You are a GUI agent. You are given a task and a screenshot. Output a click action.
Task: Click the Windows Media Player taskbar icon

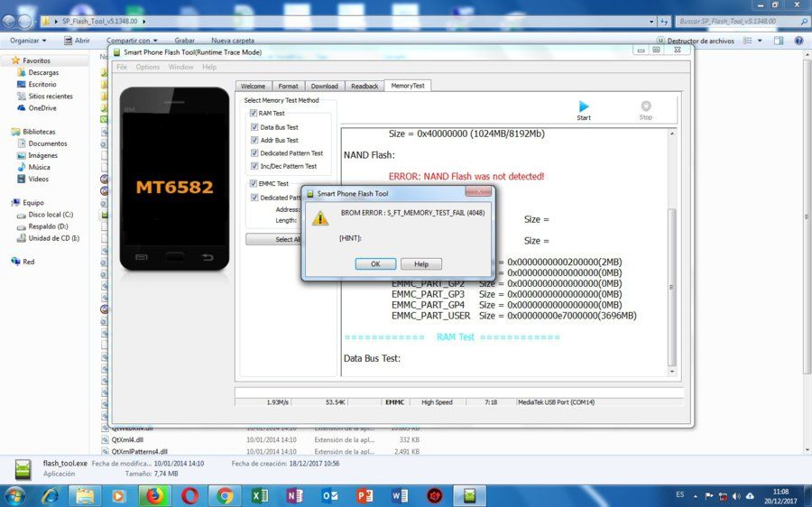[x=118, y=496]
